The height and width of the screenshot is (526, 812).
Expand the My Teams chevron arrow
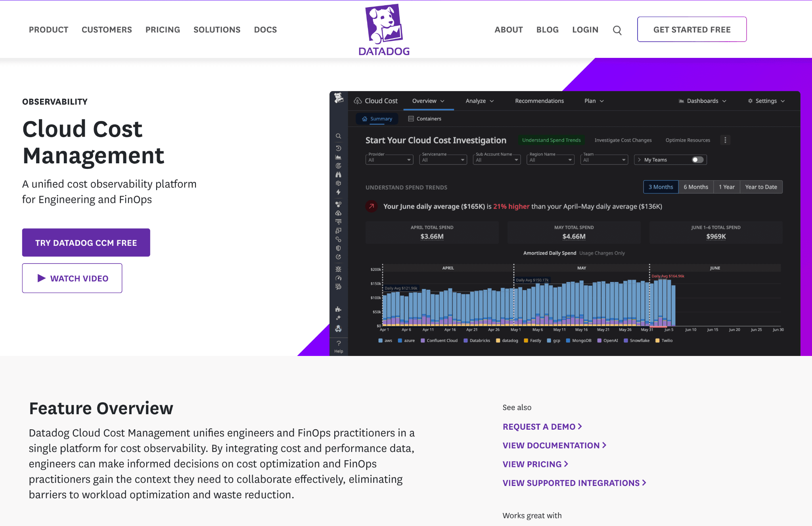(x=639, y=160)
